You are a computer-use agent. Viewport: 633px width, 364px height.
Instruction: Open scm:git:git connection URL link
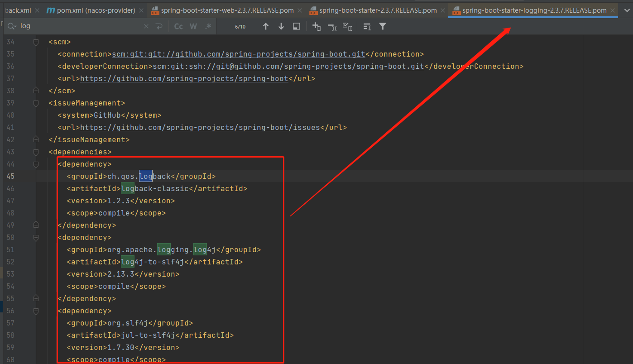click(239, 54)
